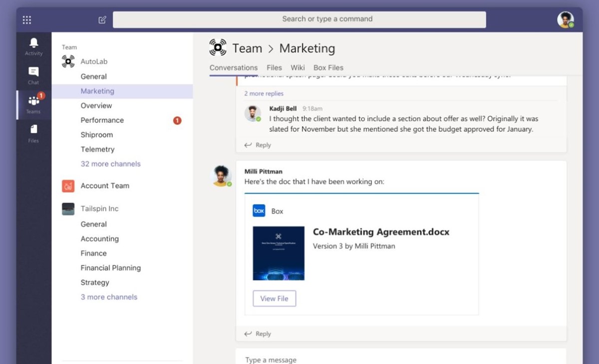This screenshot has height=364, width=599.
Task: Open Co-Marketing Agreement document thumbnail
Action: [279, 253]
